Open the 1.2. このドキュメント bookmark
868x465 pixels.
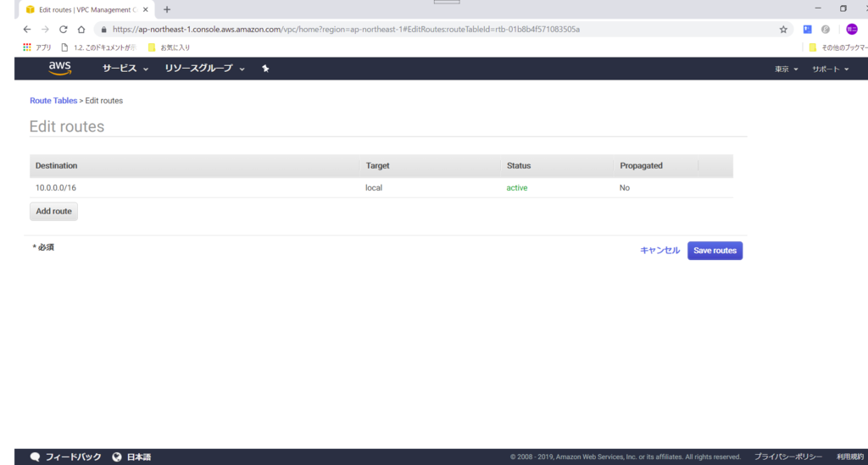click(98, 47)
